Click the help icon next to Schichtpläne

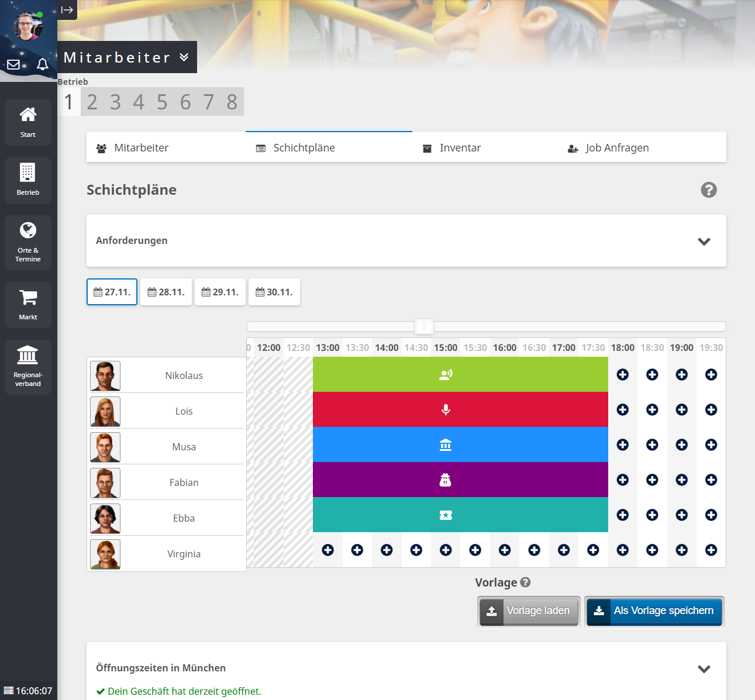coord(708,190)
